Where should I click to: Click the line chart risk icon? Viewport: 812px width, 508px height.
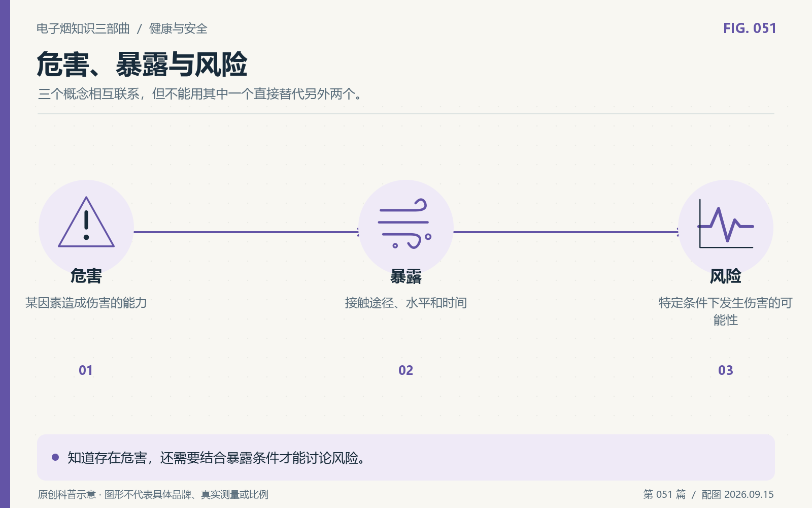click(x=726, y=224)
